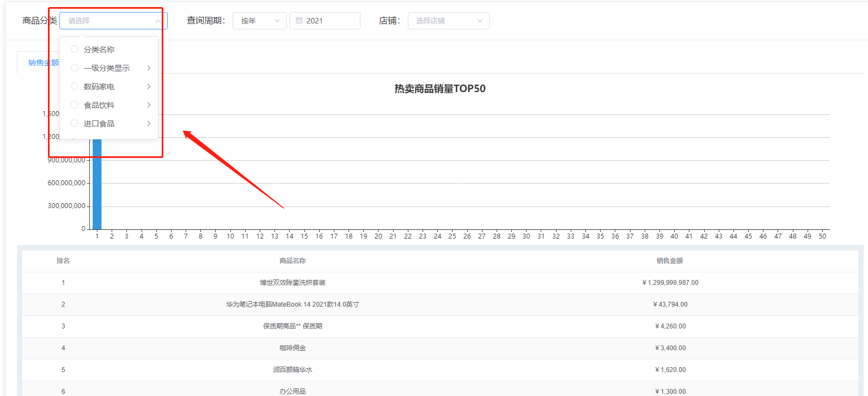
Task: Expand the 食品饮料 submenu arrow
Action: [x=149, y=105]
